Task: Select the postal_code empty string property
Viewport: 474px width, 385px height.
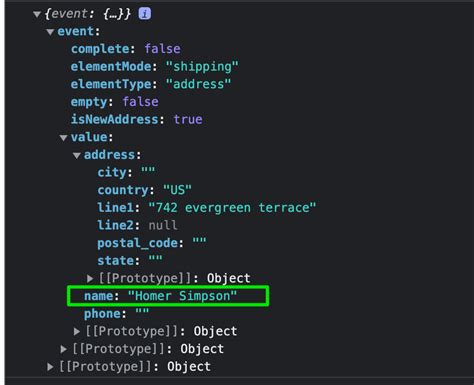Action: (x=152, y=243)
